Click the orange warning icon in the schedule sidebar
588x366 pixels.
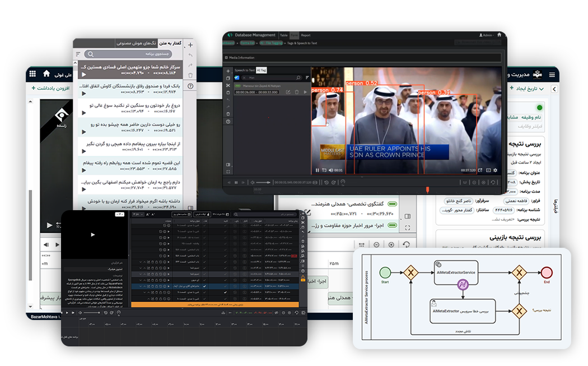click(302, 278)
